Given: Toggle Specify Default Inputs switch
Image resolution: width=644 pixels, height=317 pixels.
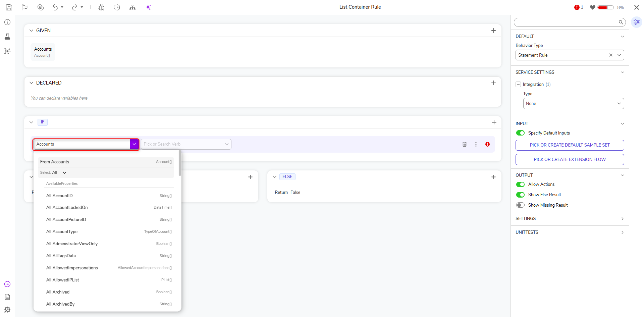Looking at the screenshot, I should point(520,133).
